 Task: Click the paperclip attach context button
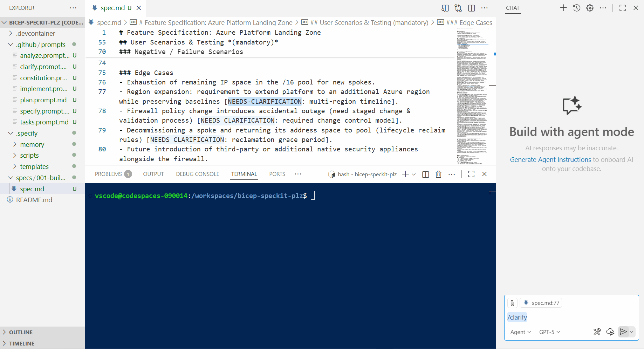click(x=512, y=303)
